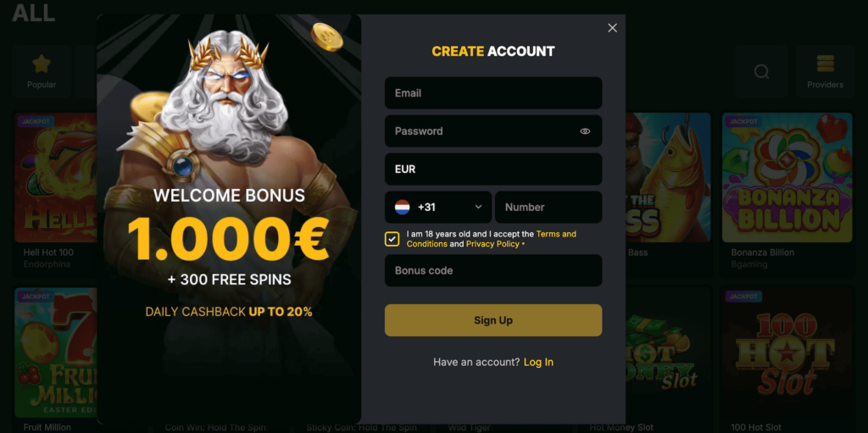868x433 pixels.
Task: Click JACKPOT badge on Bonanza Billion
Action: coord(743,121)
